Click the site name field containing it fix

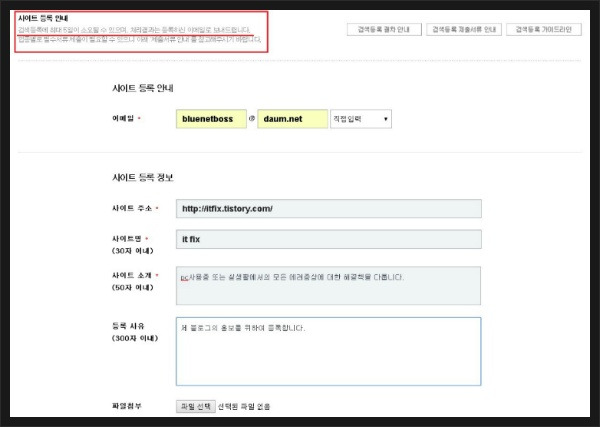[x=329, y=239]
